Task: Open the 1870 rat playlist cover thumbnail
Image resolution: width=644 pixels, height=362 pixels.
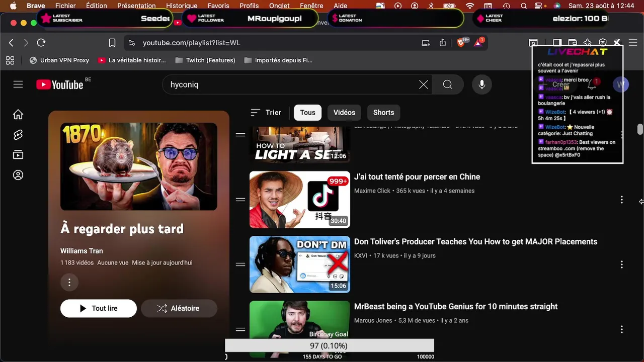Action: (139, 166)
